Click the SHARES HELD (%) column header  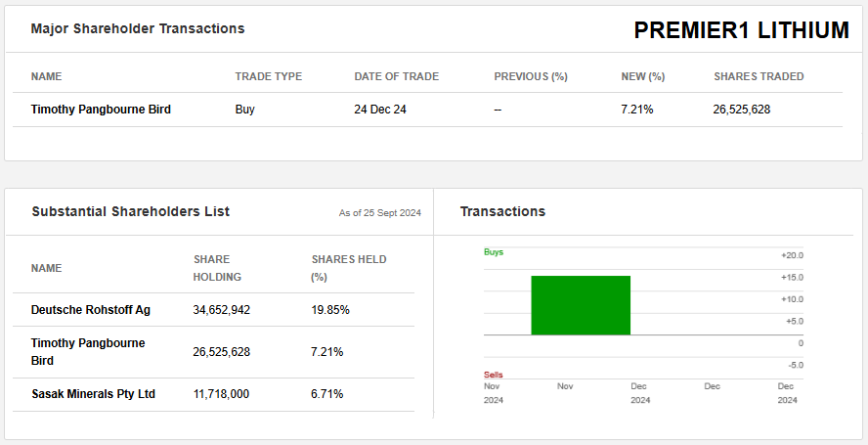(349, 268)
